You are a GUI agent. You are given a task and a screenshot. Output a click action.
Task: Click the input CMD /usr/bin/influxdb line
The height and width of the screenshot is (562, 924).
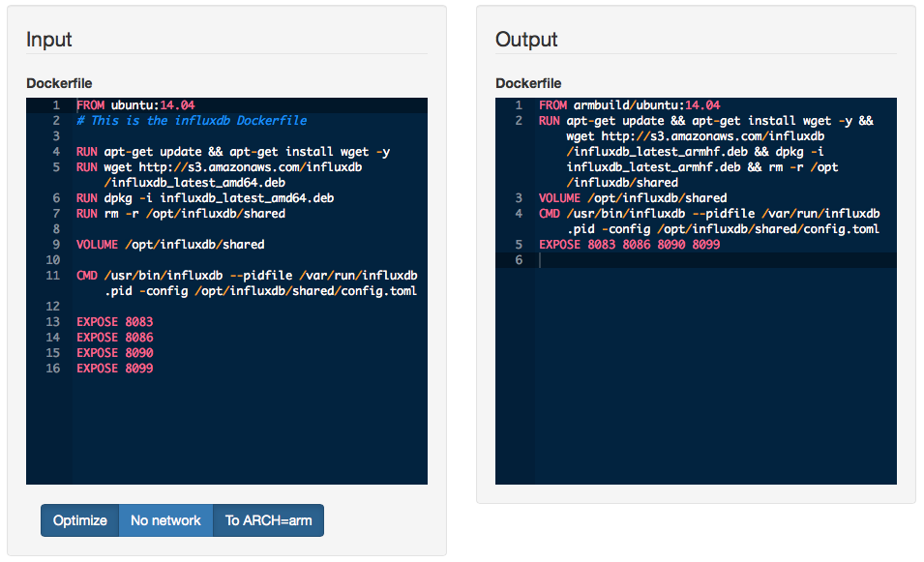click(247, 282)
